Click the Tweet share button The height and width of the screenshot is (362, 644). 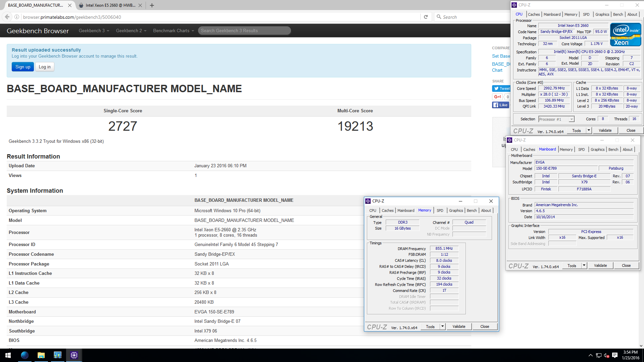(501, 88)
